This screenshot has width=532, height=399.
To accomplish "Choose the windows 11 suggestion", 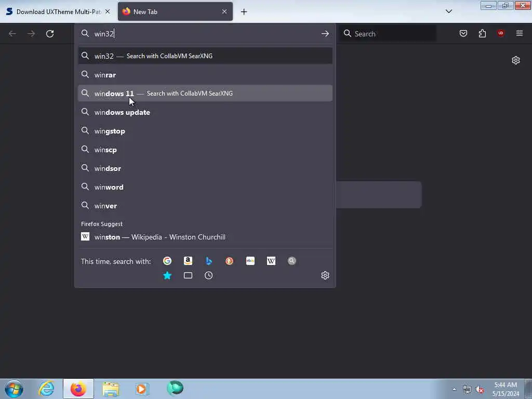I will pos(205,94).
